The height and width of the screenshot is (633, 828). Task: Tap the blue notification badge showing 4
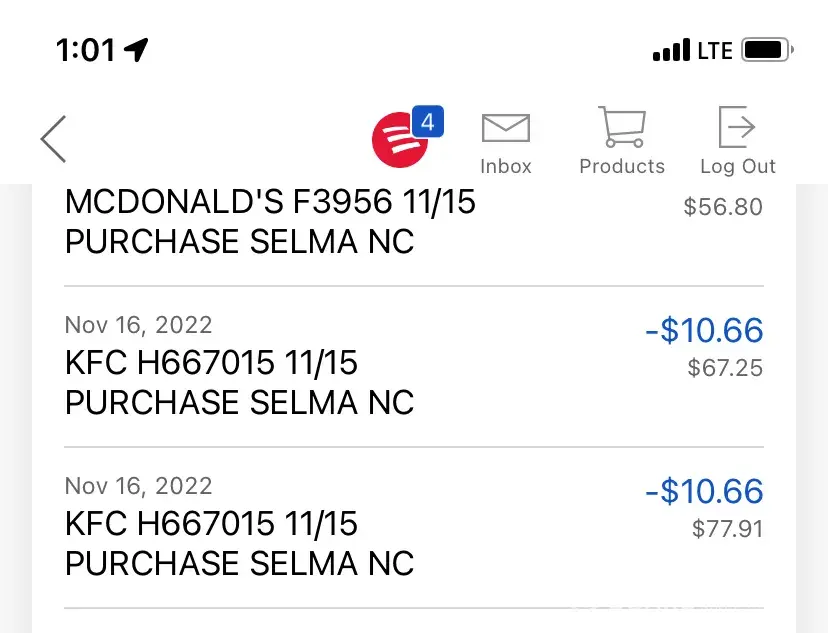tap(428, 122)
